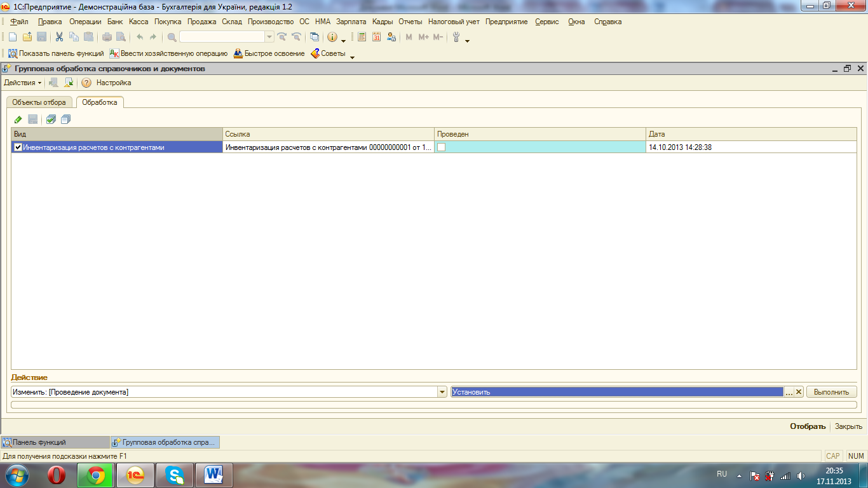Click the Установить value field
Screen dimensions: 868x488
(x=617, y=392)
